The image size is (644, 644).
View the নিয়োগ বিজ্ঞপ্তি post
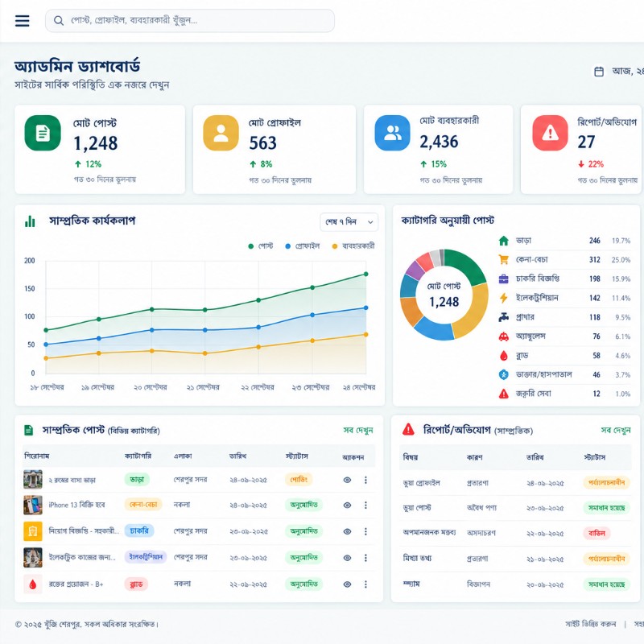(x=347, y=531)
